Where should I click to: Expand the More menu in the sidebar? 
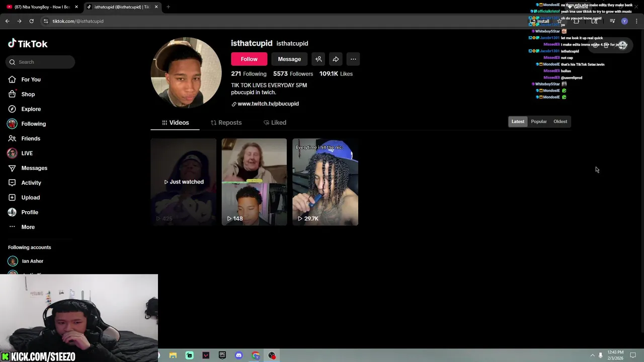pos(28,227)
